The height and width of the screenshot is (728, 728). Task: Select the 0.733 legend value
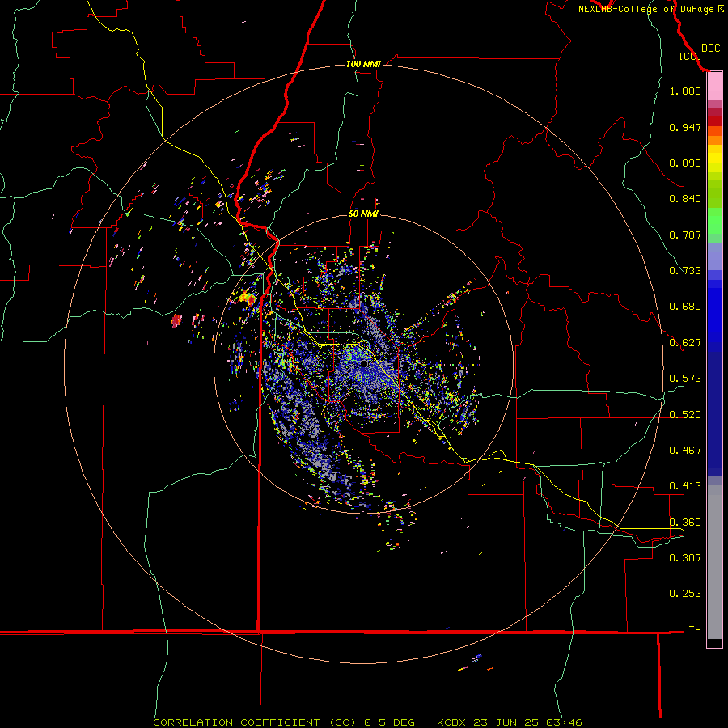685,271
